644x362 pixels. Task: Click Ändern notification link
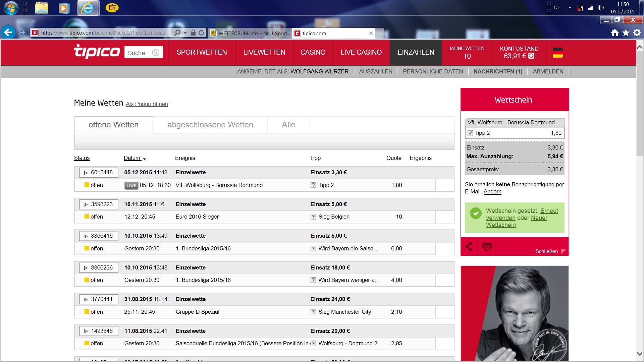(492, 191)
